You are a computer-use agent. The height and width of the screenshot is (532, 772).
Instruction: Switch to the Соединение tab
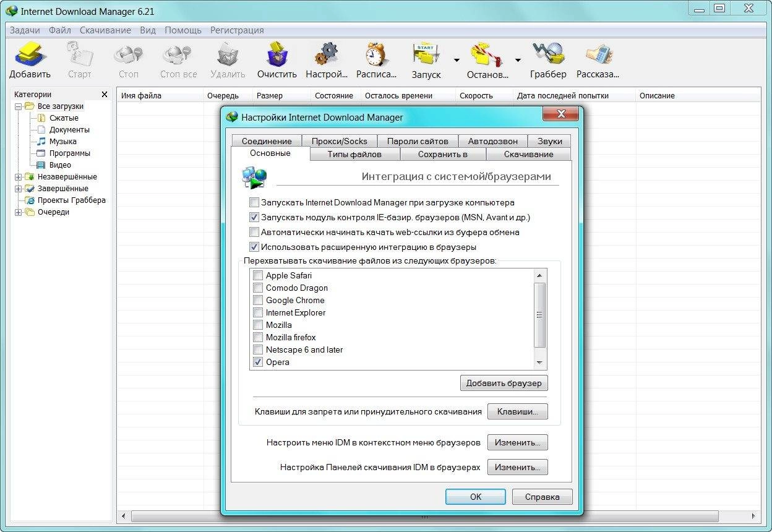(x=267, y=141)
